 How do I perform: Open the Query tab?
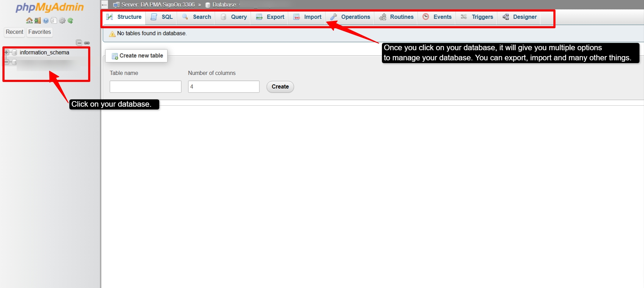[233, 17]
